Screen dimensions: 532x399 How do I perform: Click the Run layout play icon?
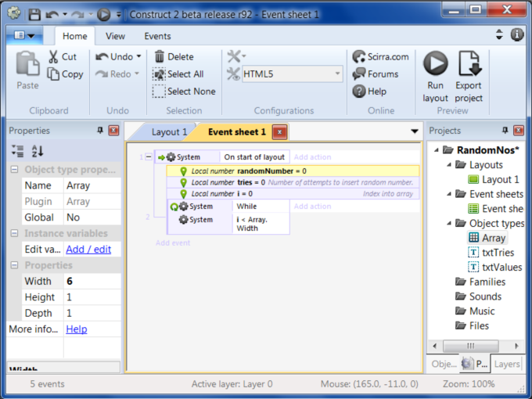pyautogui.click(x=435, y=63)
